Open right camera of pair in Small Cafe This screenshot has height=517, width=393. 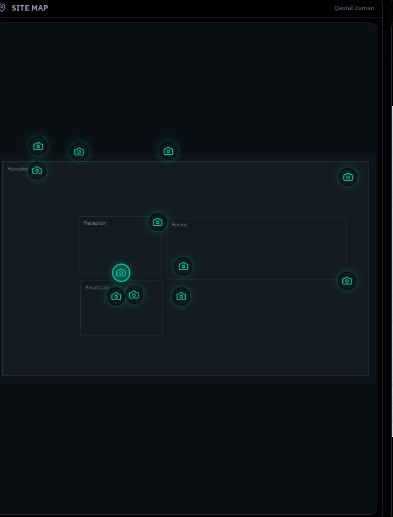134,295
